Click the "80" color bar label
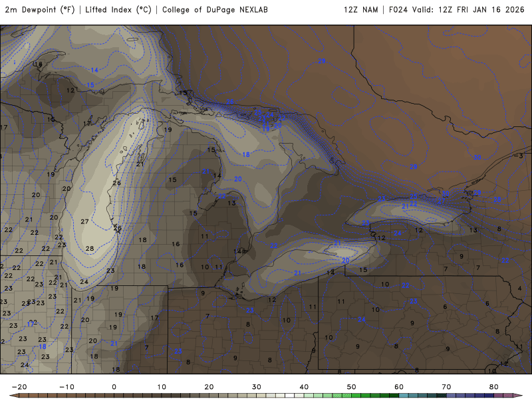 (493, 387)
